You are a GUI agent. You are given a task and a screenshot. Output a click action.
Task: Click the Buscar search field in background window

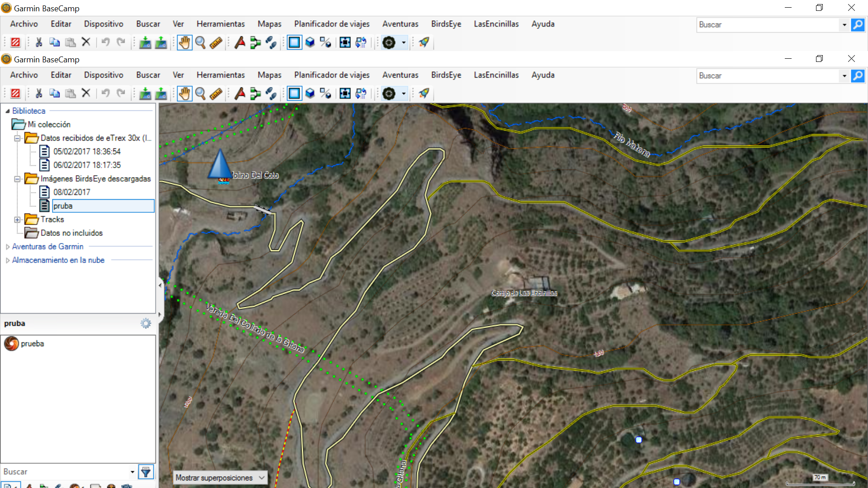click(x=768, y=25)
